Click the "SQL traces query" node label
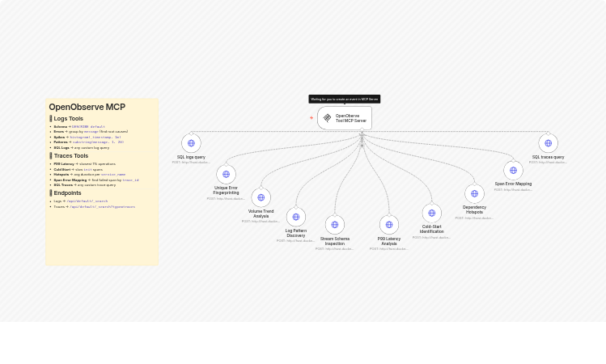 (x=548, y=157)
